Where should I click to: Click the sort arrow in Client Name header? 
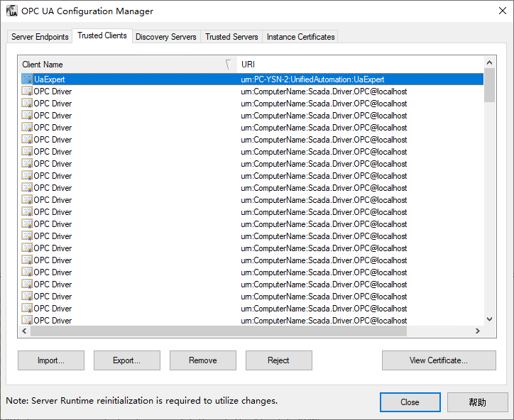click(x=228, y=65)
